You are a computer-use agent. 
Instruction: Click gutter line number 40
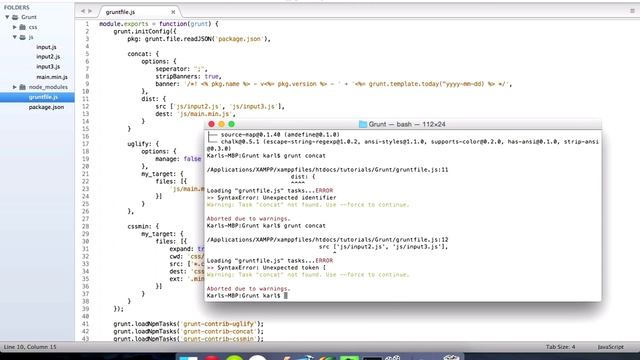pyautogui.click(x=85, y=316)
